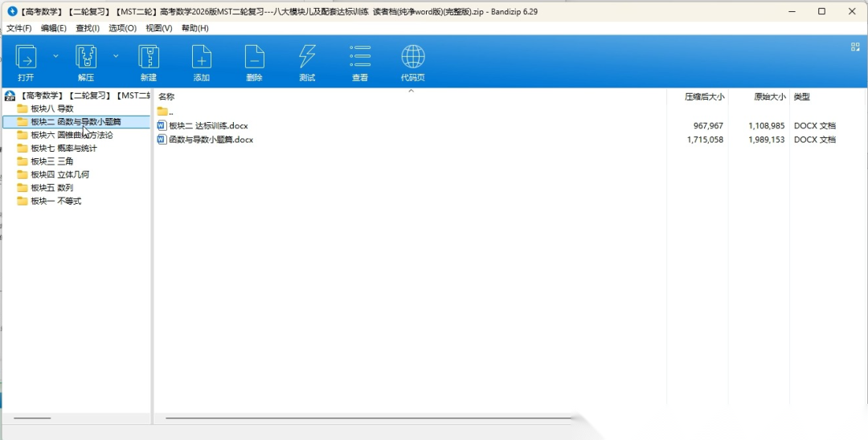Open the 帮助(H) menu
Image resolution: width=868 pixels, height=440 pixels.
(194, 28)
